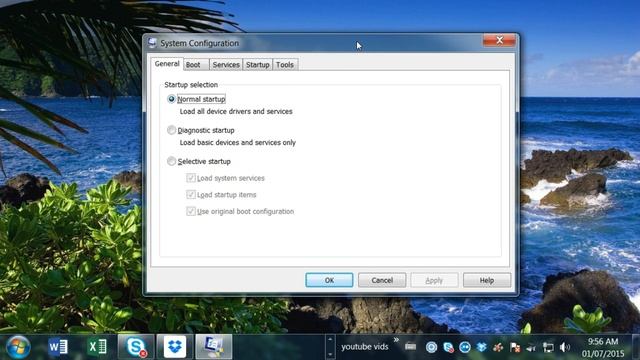Open the Windows Start menu
Viewport: 640px width, 360px height.
[x=18, y=347]
